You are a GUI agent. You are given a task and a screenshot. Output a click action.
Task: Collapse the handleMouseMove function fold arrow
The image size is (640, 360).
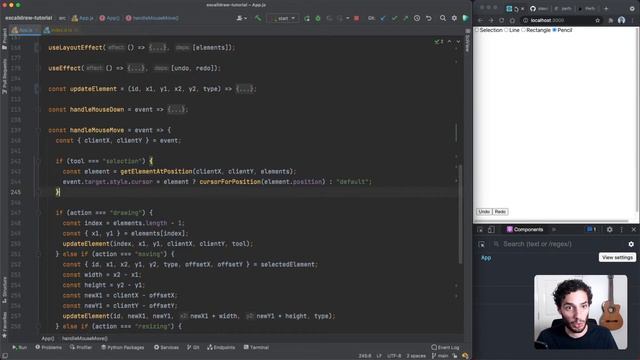coord(37,130)
